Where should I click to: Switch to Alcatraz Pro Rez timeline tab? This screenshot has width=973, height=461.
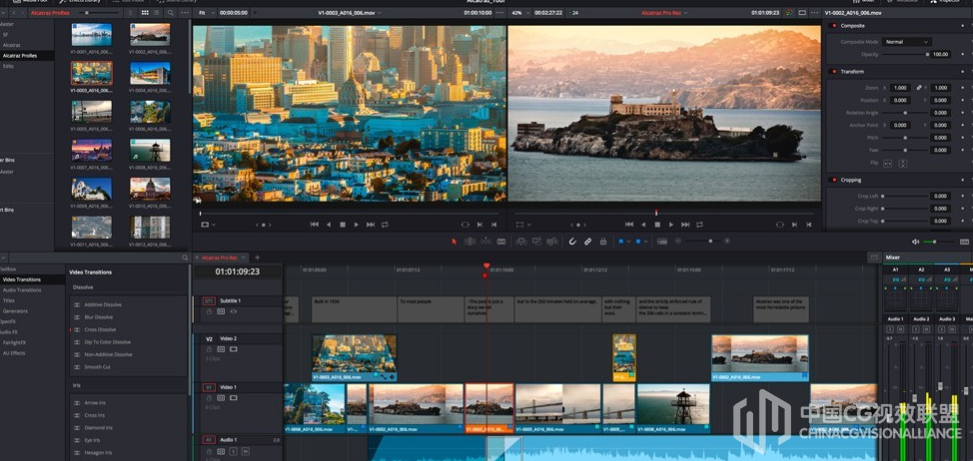tap(220, 257)
